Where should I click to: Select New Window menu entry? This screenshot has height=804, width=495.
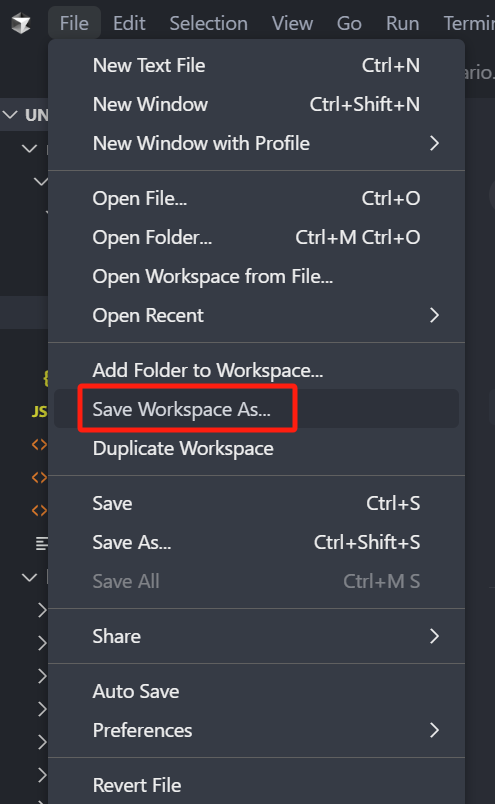pyautogui.click(x=256, y=105)
